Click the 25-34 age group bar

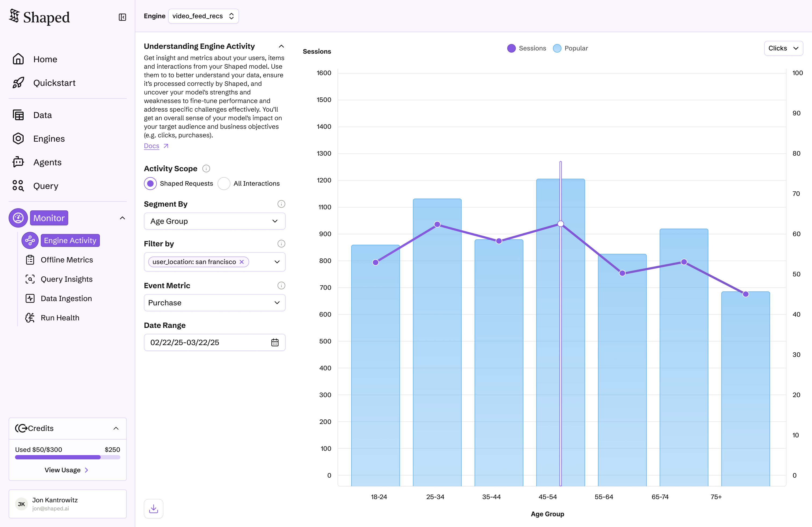point(437,342)
